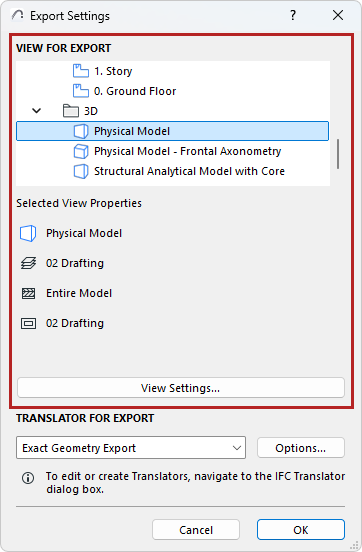This screenshot has width=362, height=552.
Task: Click the dialog resize grip corner
Action: pos(355,545)
